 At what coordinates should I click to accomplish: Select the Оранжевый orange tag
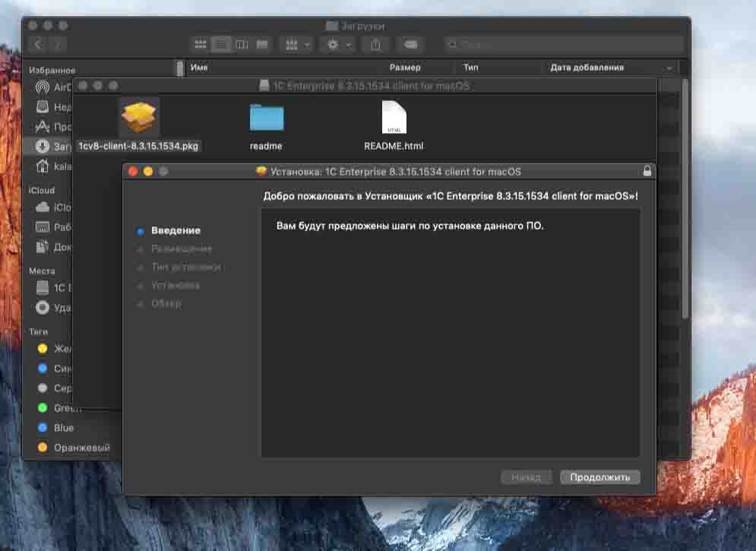[x=73, y=448]
